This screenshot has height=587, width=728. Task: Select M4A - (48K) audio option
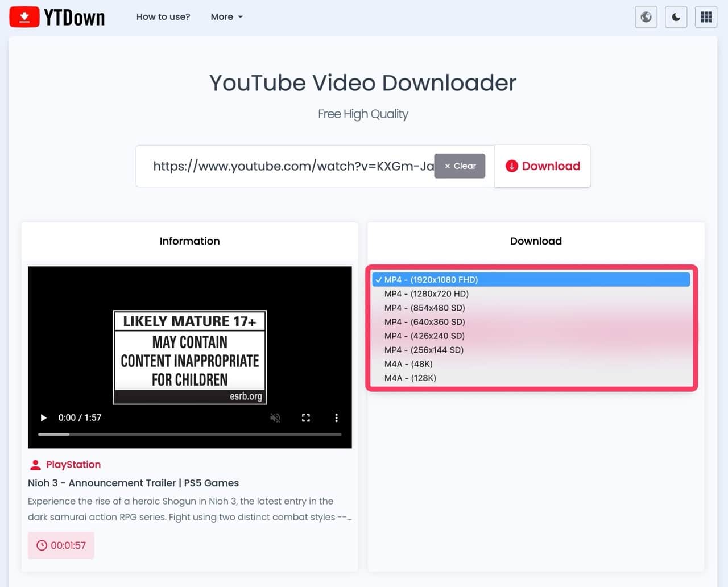click(x=531, y=363)
